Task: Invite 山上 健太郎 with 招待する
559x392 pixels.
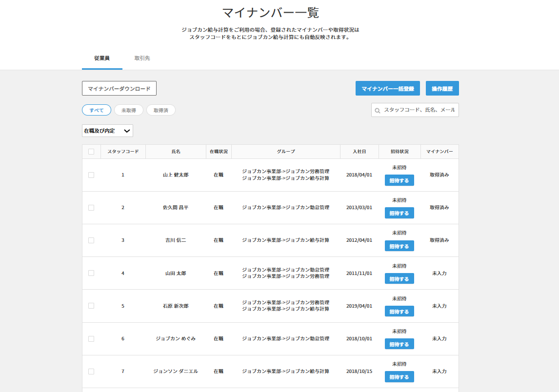Action: [399, 180]
